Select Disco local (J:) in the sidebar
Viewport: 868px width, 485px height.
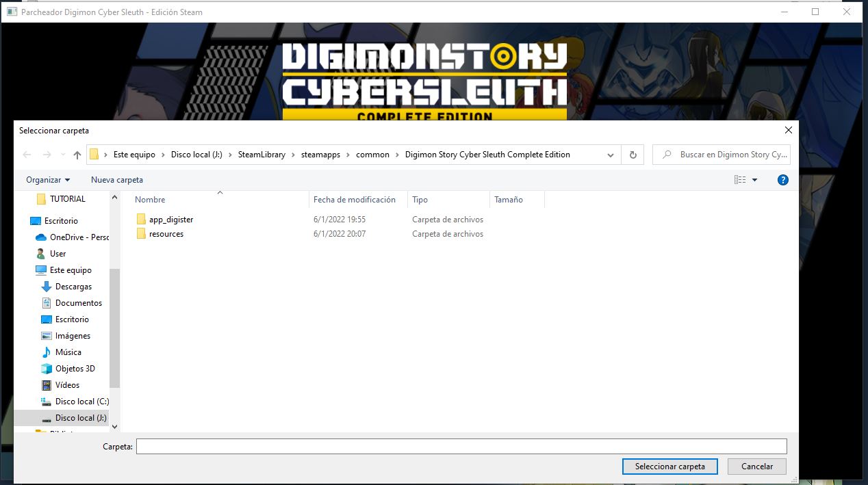tap(82, 418)
